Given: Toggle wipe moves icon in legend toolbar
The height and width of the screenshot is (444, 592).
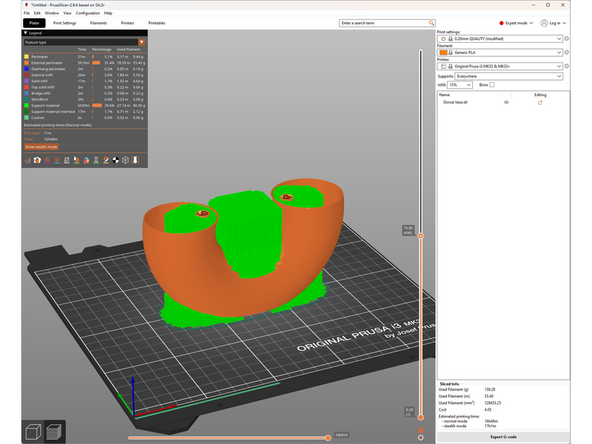Looking at the screenshot, I should point(37,160).
